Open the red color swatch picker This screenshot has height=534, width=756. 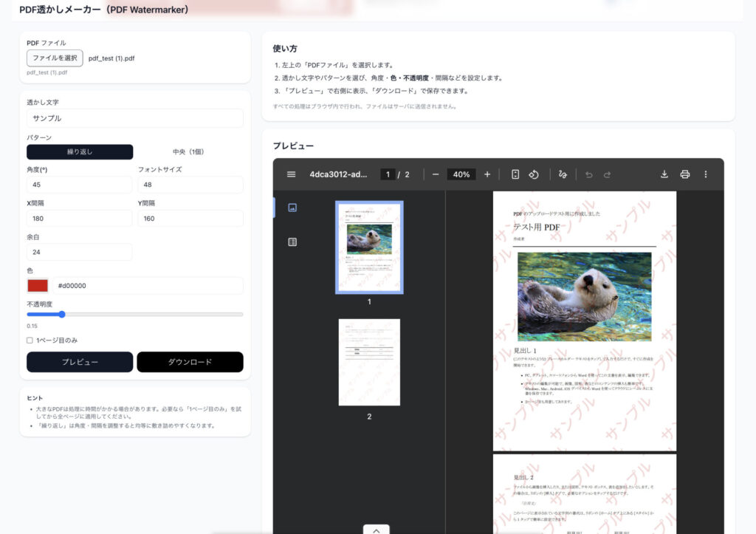[x=38, y=285]
